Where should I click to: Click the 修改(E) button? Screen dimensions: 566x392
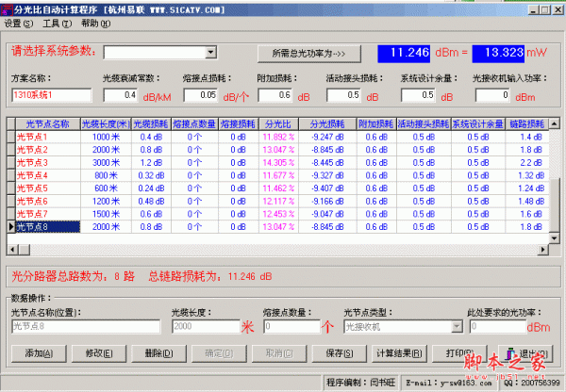[x=99, y=353]
